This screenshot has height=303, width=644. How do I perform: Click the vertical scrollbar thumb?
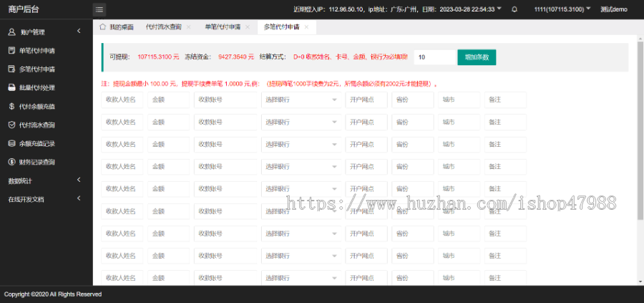tap(640, 130)
